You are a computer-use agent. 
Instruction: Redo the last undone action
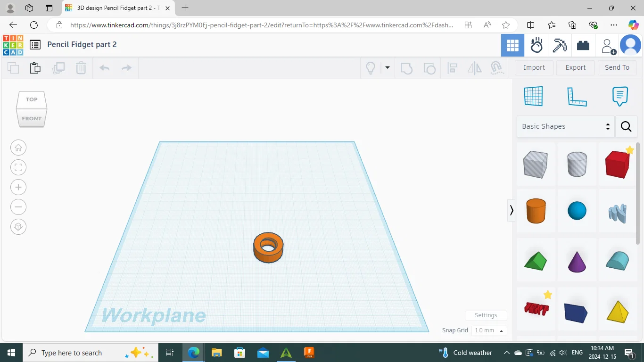[126, 68]
